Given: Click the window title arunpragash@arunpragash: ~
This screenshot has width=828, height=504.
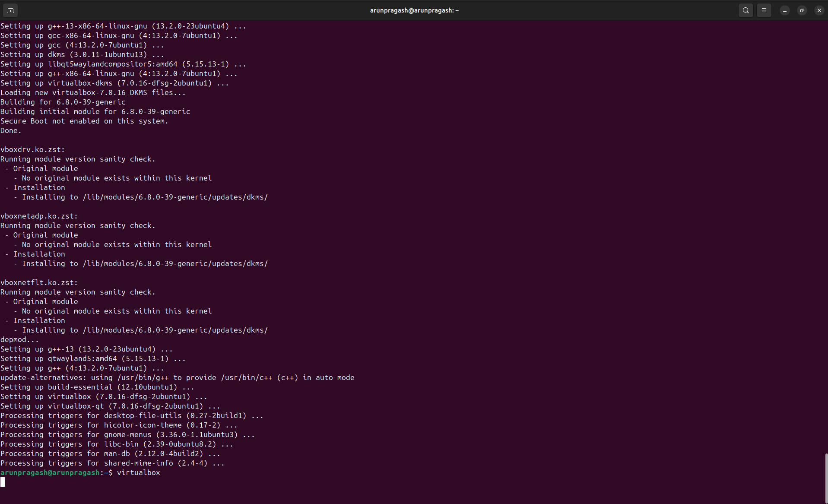Looking at the screenshot, I should click(414, 10).
